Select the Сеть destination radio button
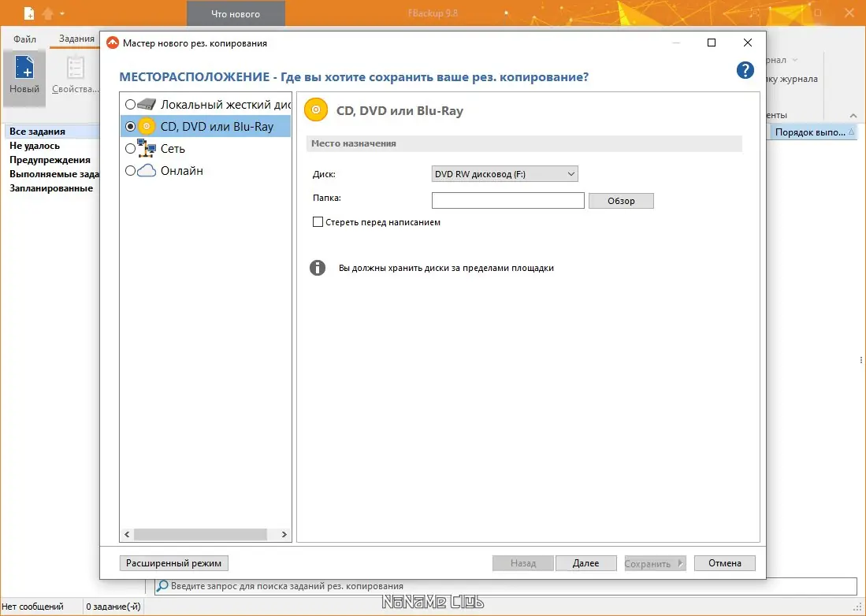The width and height of the screenshot is (866, 616). point(130,148)
